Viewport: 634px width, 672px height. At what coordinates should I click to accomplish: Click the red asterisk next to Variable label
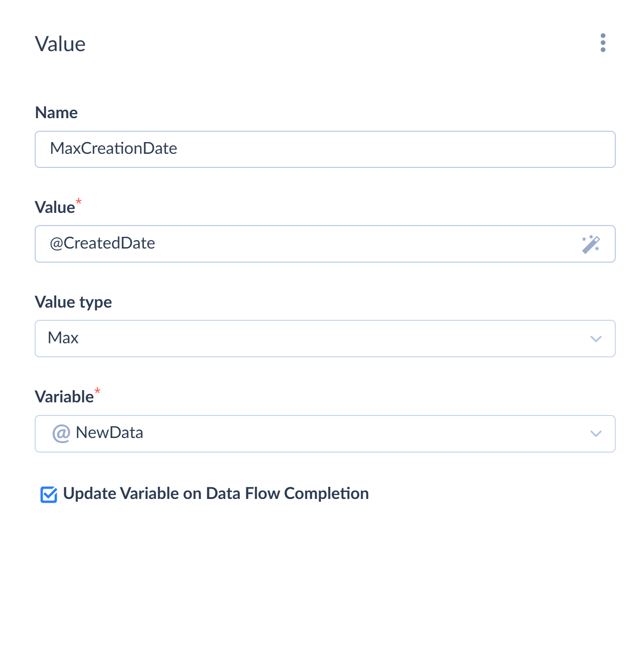tap(97, 391)
